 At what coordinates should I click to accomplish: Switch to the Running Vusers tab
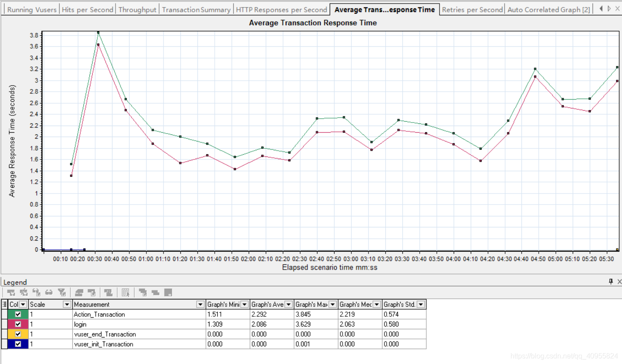pyautogui.click(x=32, y=9)
